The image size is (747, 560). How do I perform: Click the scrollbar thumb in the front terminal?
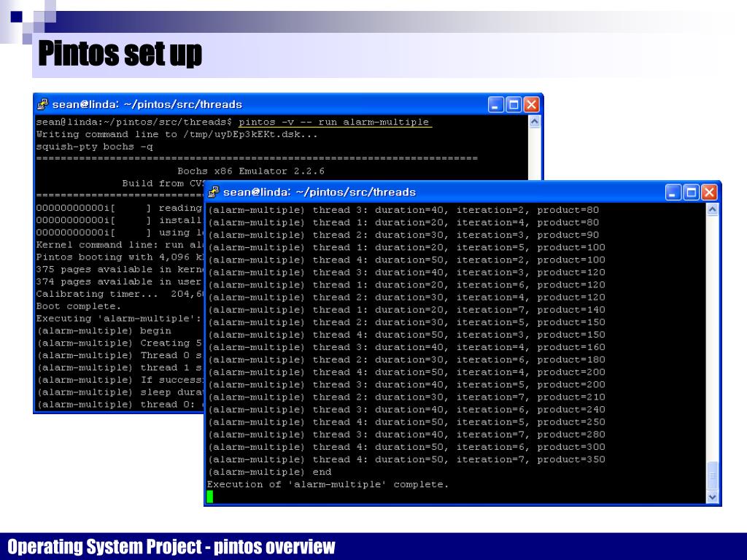[712, 475]
